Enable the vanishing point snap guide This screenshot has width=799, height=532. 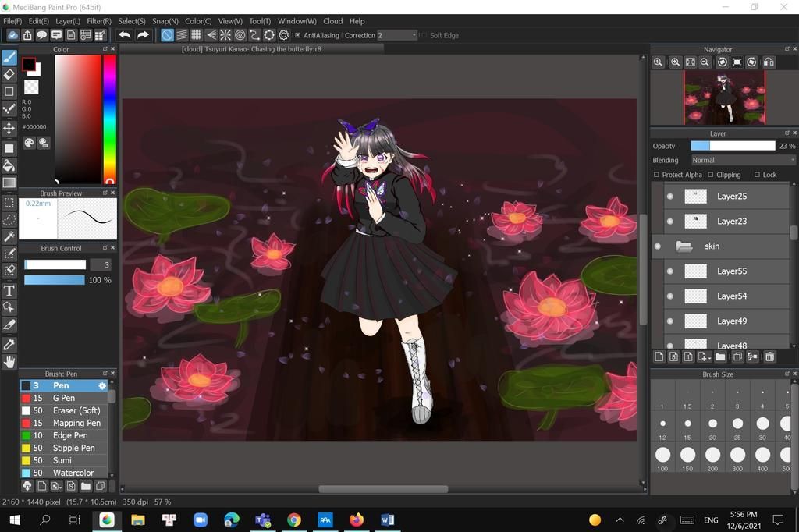(211, 35)
